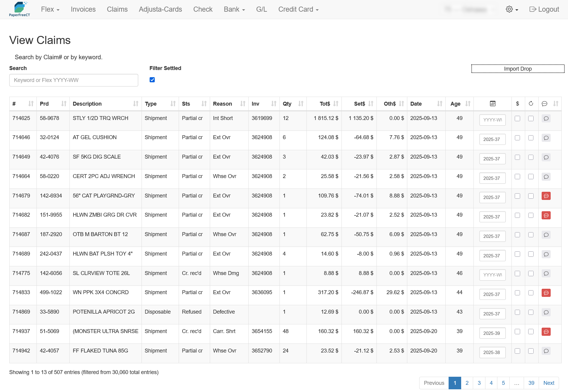
Task: Click the refresh icon column header
Action: pos(531,104)
